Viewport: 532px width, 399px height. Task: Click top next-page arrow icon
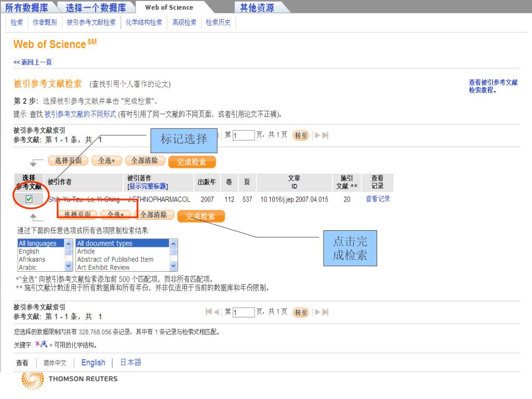coord(317,136)
